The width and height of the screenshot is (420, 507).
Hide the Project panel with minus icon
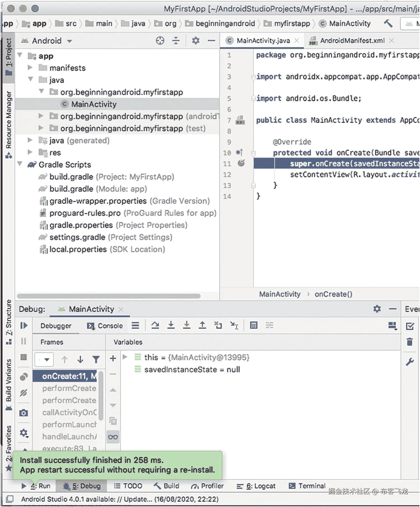tap(211, 41)
